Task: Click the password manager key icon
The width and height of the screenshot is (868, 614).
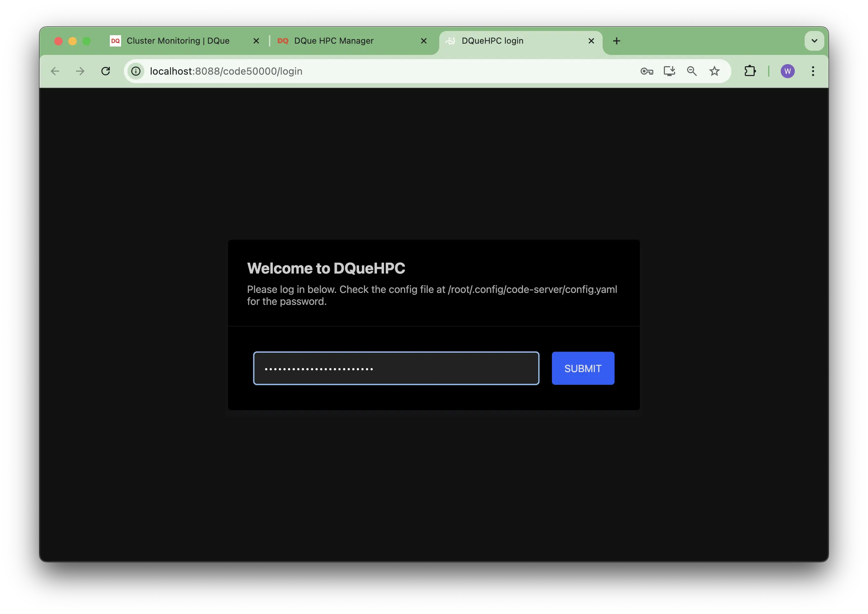Action: [x=647, y=71]
